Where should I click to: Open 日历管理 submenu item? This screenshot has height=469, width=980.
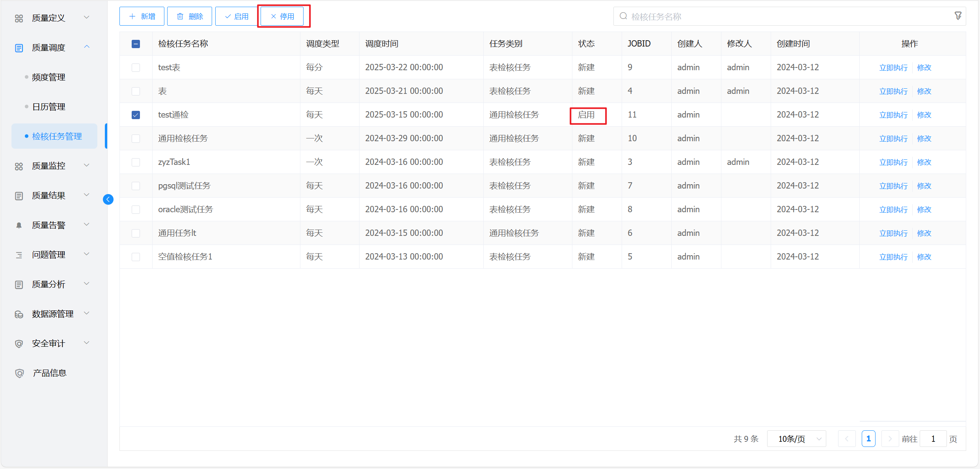(48, 107)
